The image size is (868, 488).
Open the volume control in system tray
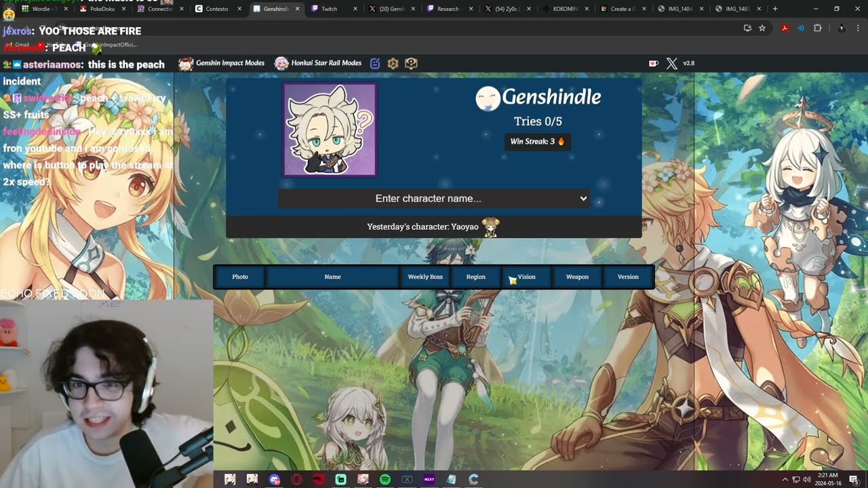click(x=807, y=479)
